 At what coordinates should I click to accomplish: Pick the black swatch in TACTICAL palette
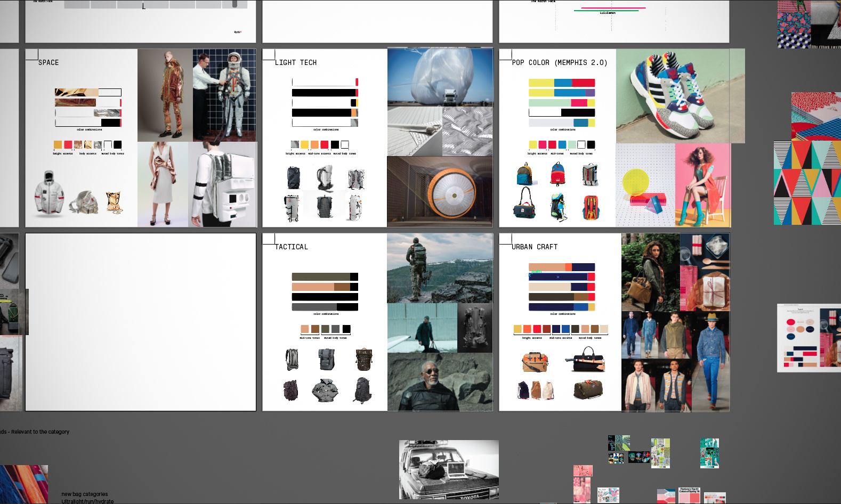pos(346,329)
